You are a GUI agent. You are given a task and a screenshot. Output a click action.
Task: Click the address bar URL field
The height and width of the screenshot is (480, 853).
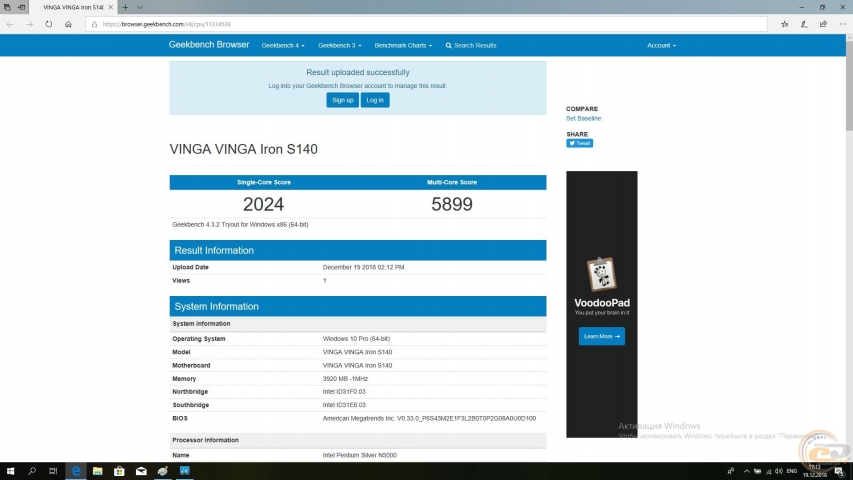[x=426, y=24]
